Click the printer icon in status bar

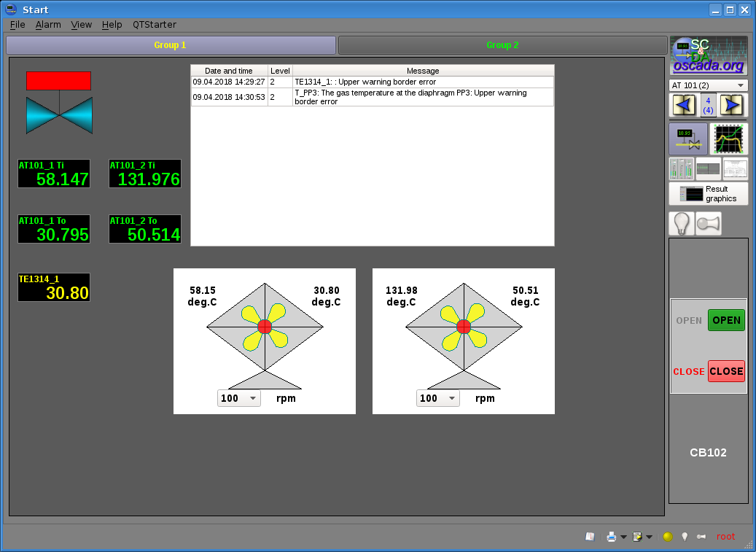click(612, 537)
